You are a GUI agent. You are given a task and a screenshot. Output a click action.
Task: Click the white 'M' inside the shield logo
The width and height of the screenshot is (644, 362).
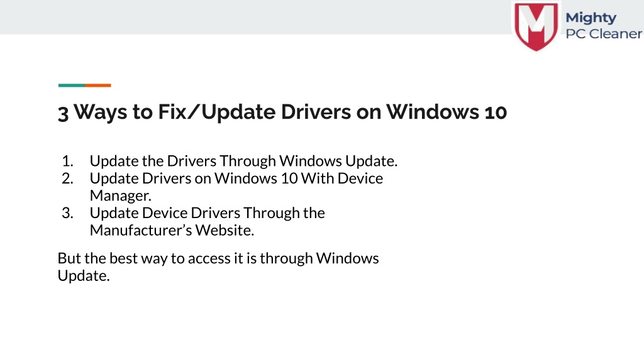point(536,21)
